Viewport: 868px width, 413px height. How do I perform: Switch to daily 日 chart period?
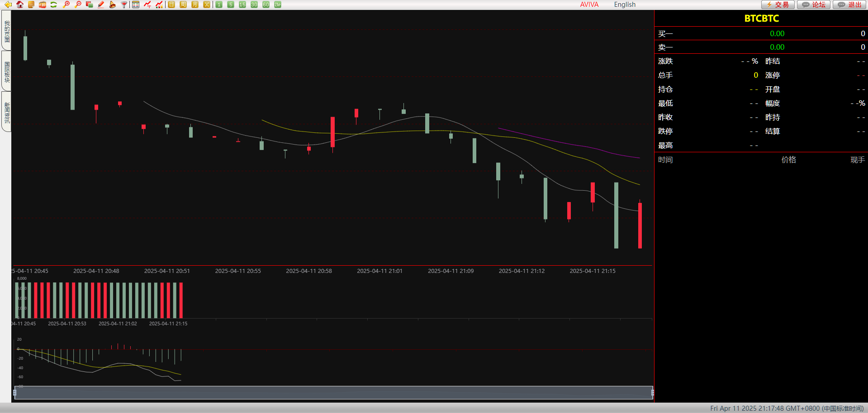(171, 5)
